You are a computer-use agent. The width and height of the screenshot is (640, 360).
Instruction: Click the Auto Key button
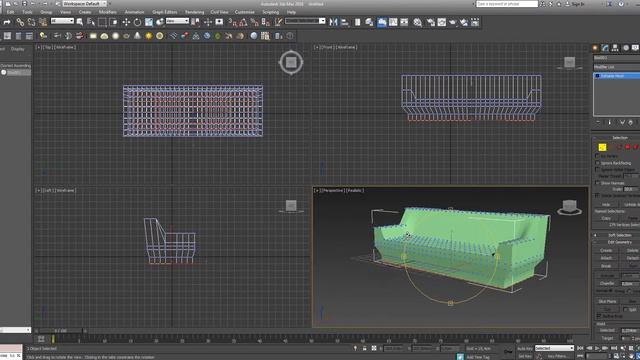coord(525,349)
